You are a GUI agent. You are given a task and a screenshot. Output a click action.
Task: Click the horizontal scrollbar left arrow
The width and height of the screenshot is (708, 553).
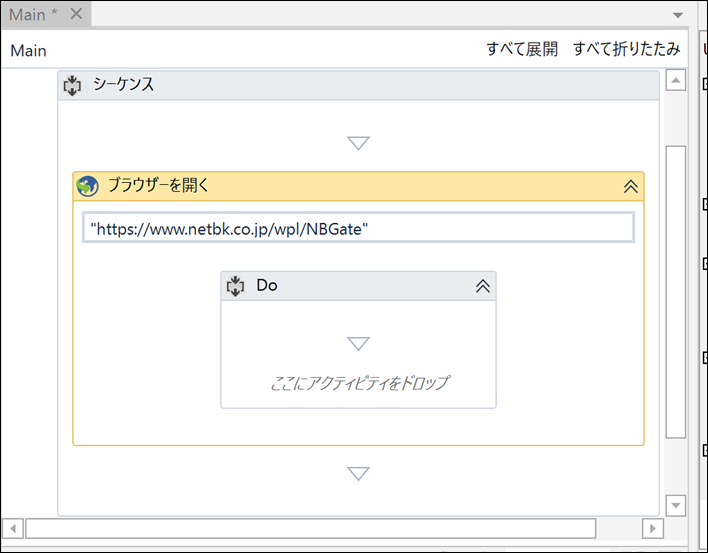pos(13,528)
